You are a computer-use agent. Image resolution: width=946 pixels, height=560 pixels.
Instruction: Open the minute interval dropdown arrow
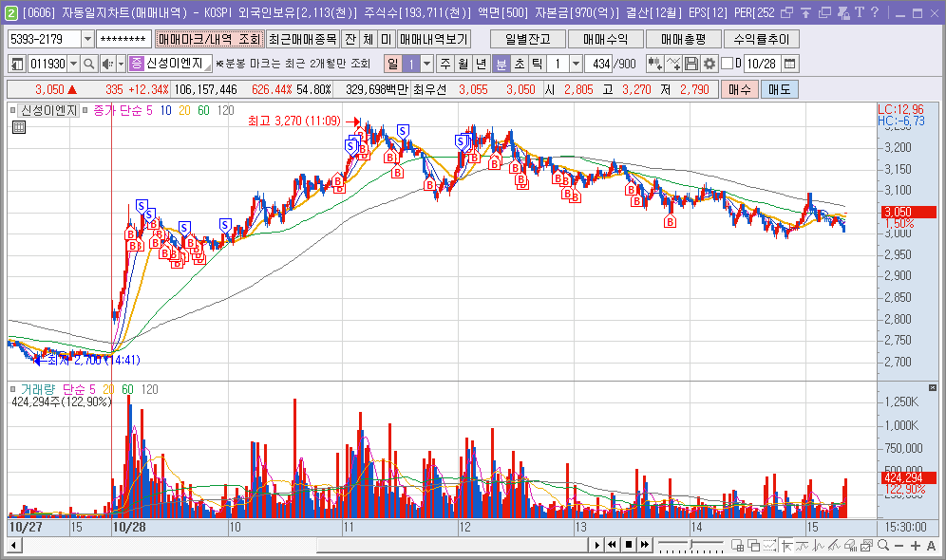(576, 64)
